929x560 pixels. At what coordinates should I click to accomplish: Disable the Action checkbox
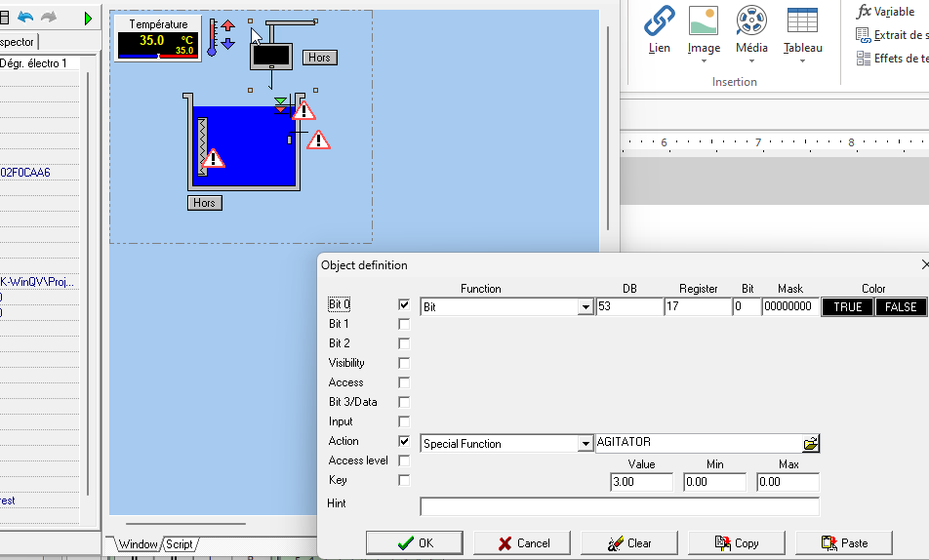(404, 441)
